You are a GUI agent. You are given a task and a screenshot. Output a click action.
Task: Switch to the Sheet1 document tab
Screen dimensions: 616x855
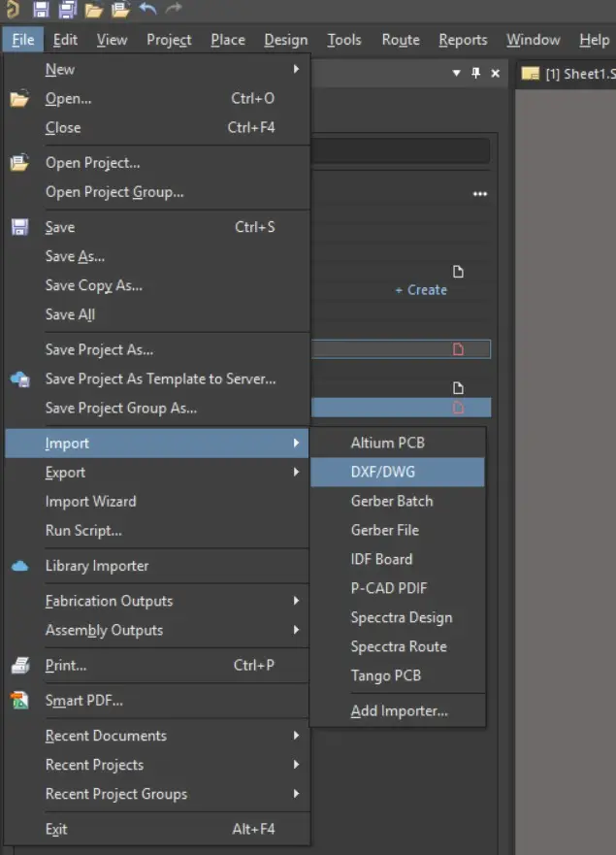[x=567, y=74]
